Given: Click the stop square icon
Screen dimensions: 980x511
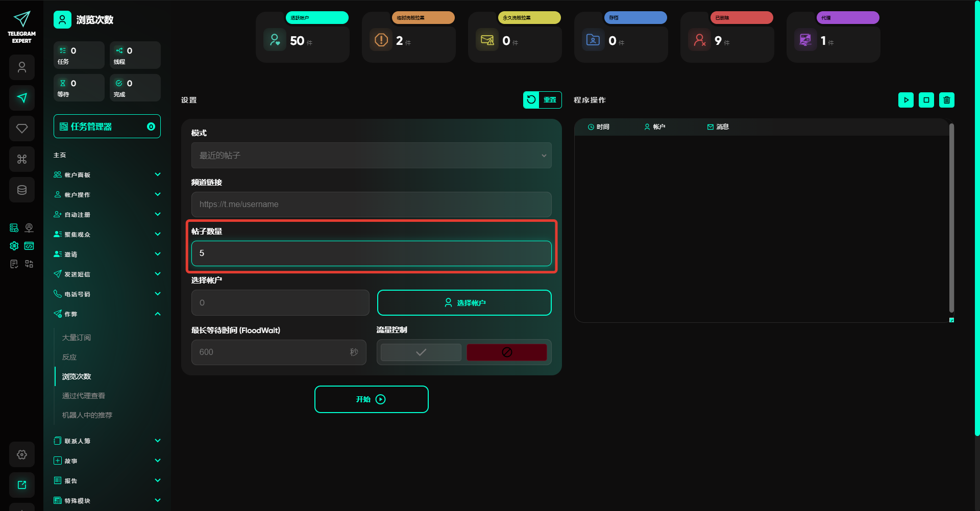Looking at the screenshot, I should pyautogui.click(x=926, y=100).
